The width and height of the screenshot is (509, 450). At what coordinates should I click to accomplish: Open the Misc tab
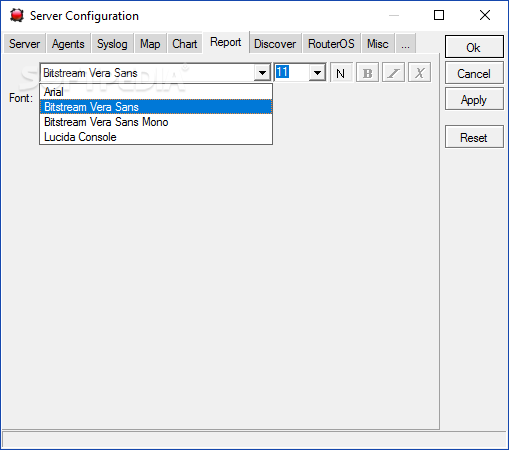pyautogui.click(x=378, y=44)
